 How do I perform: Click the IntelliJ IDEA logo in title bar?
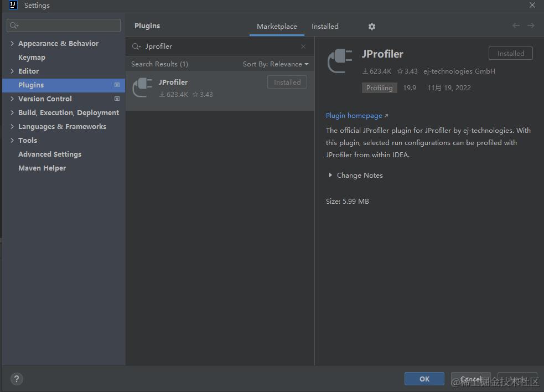click(13, 5)
